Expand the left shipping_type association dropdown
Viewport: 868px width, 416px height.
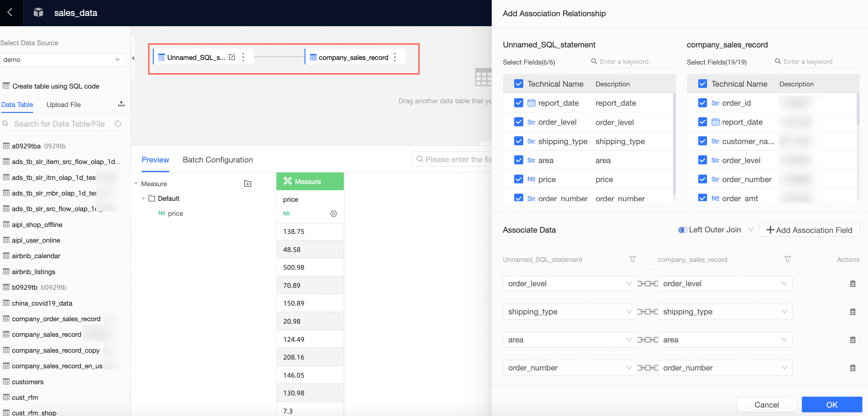pyautogui.click(x=570, y=312)
